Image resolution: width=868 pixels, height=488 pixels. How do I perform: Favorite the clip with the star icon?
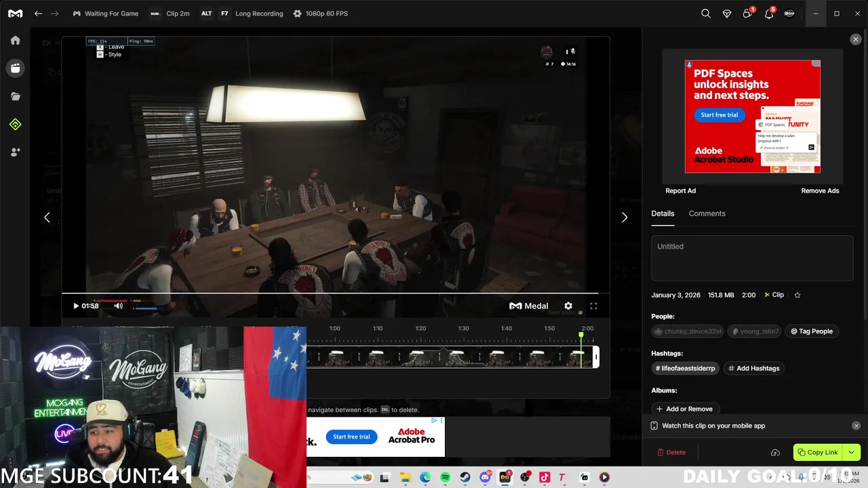coord(797,295)
